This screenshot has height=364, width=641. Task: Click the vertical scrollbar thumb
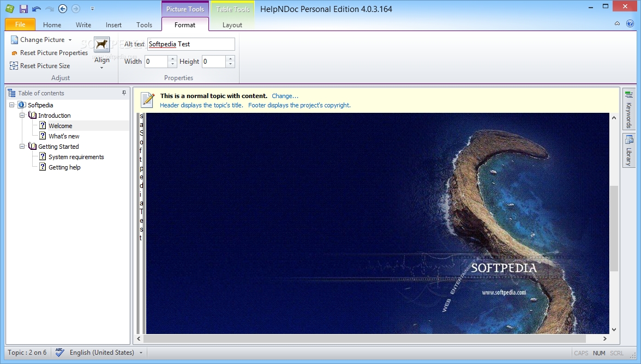click(x=614, y=228)
